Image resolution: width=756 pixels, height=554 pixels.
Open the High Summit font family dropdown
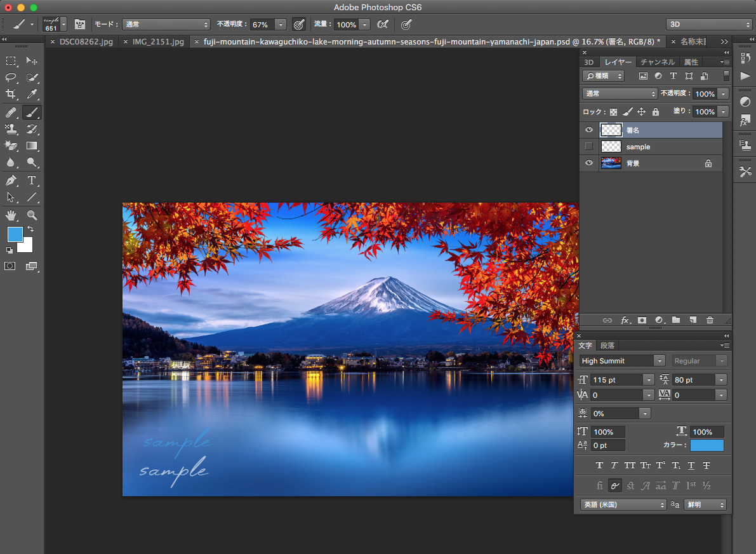coord(660,361)
